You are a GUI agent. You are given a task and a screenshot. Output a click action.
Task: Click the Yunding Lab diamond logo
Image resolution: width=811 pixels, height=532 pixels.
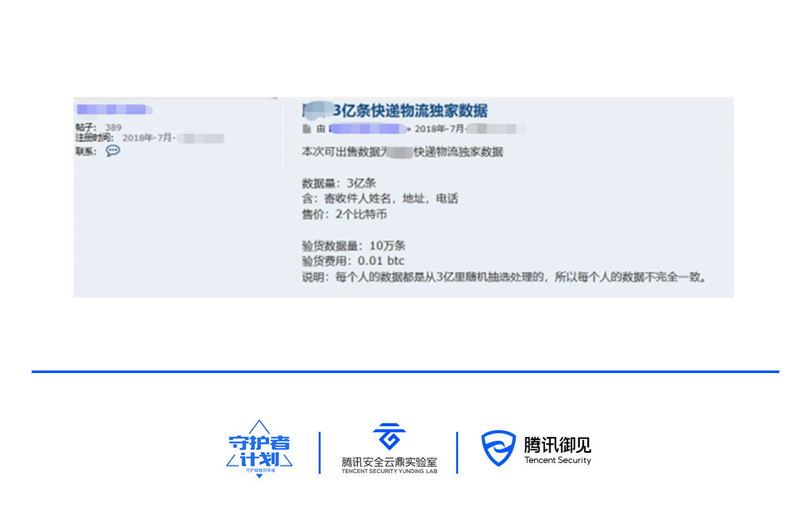pos(389,437)
